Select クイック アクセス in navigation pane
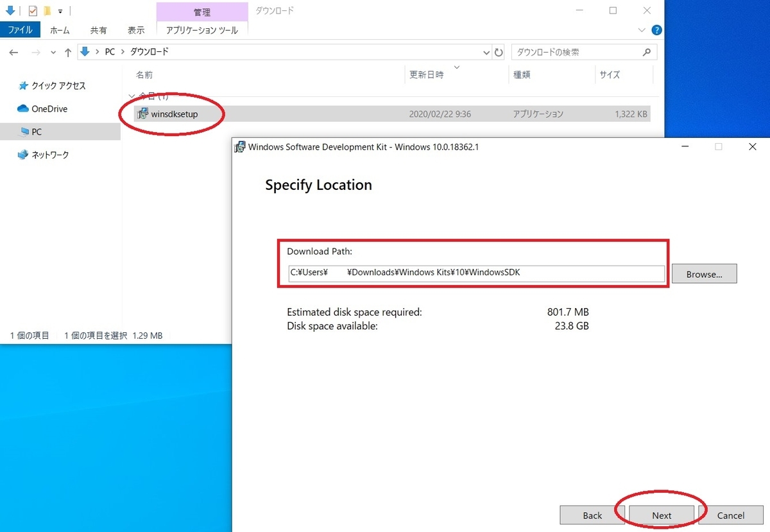 point(58,86)
